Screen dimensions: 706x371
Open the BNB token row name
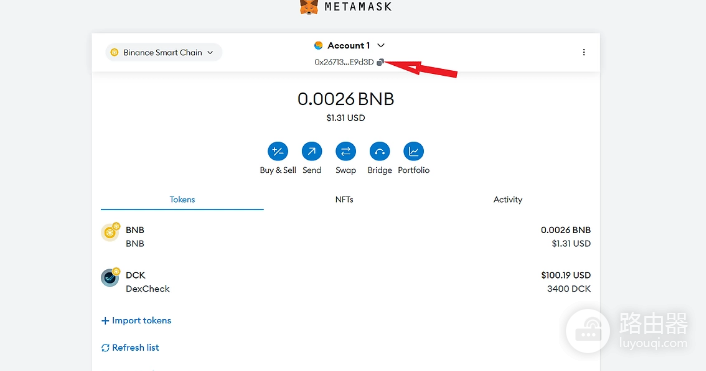[x=135, y=230]
